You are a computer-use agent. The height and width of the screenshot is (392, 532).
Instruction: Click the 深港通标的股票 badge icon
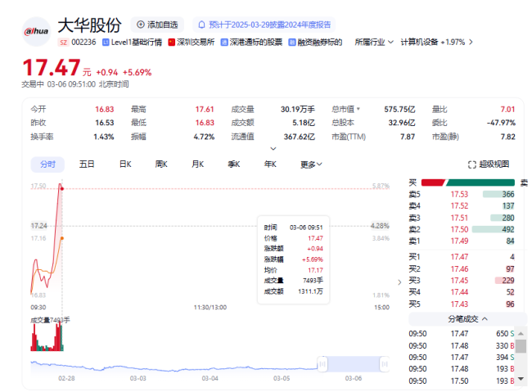point(224,42)
